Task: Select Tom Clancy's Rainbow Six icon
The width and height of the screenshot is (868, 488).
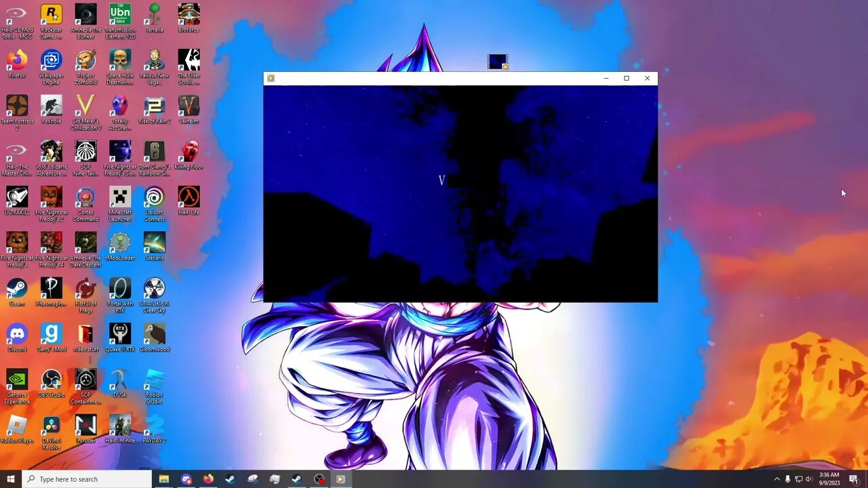Action: click(154, 159)
